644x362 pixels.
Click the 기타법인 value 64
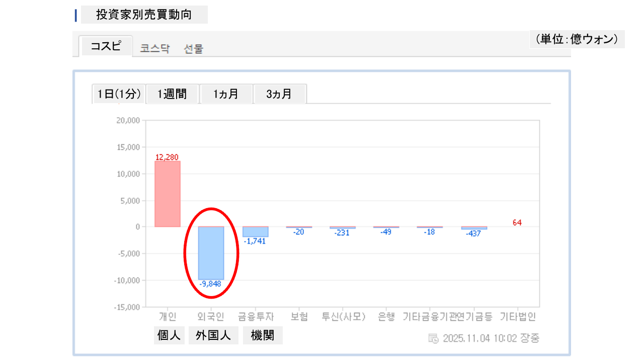tap(517, 223)
